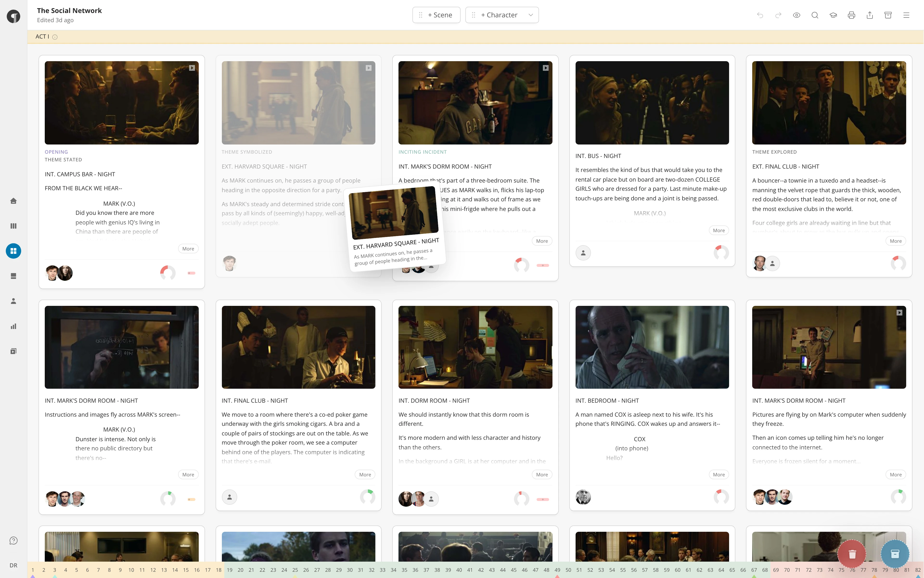Open the media clip sidebar icon
This screenshot has width=924, height=578.
click(x=13, y=351)
